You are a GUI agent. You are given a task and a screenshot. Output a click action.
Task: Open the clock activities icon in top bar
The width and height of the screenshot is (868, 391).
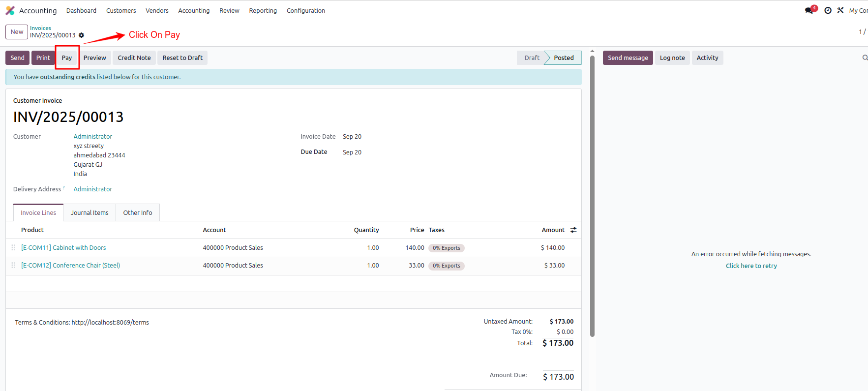[828, 10]
